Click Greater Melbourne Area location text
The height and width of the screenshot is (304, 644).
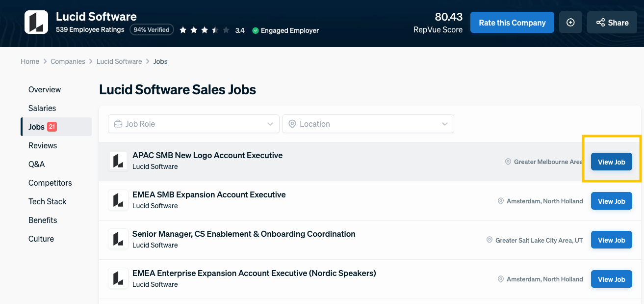[548, 162]
